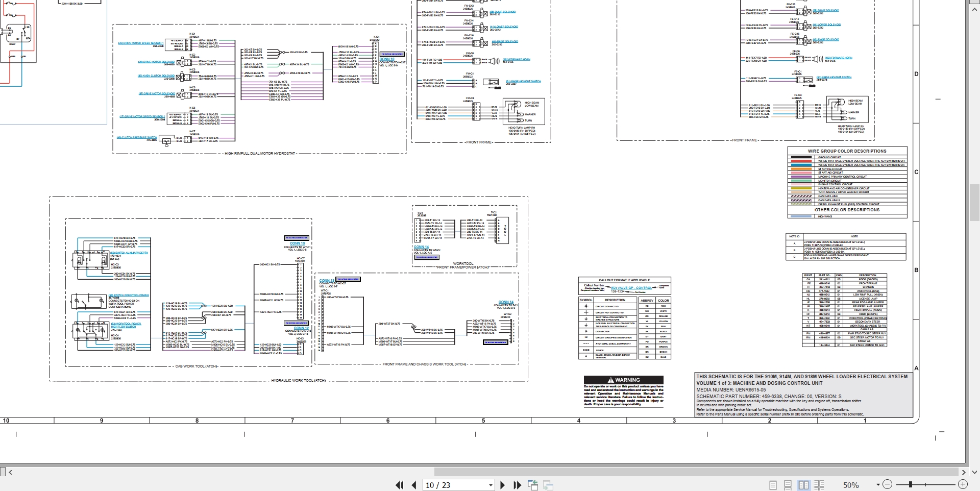Switch to single page layout
This screenshot has height=491, width=980.
point(773,485)
